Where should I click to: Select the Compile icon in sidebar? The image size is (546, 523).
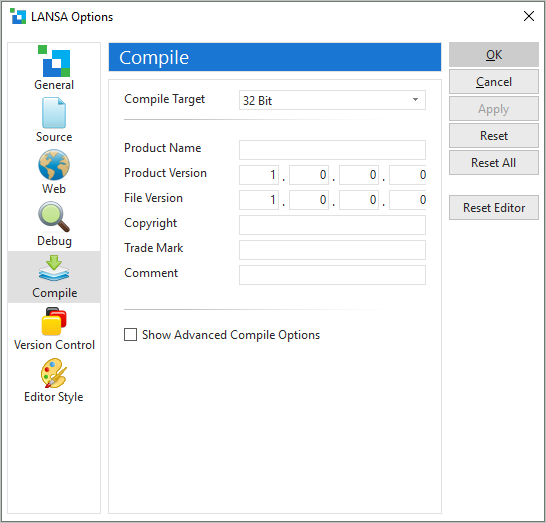(54, 268)
